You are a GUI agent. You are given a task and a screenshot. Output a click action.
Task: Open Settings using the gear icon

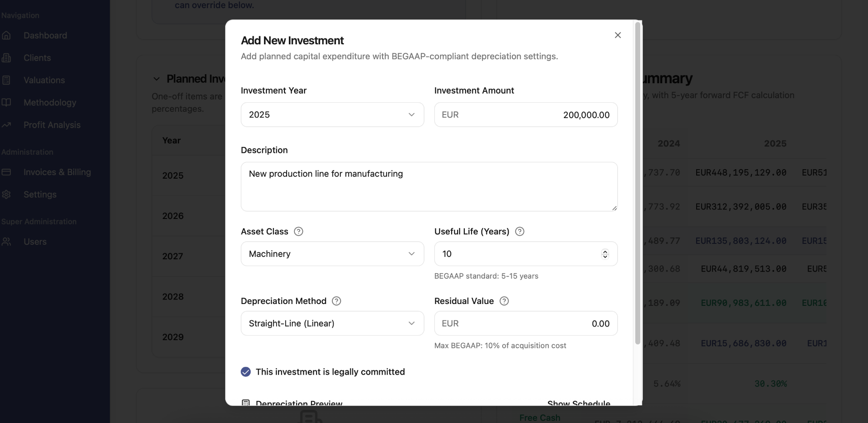7,195
